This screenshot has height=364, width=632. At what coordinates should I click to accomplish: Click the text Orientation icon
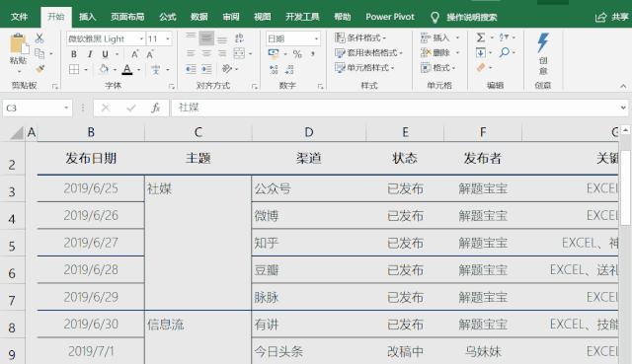tap(227, 69)
